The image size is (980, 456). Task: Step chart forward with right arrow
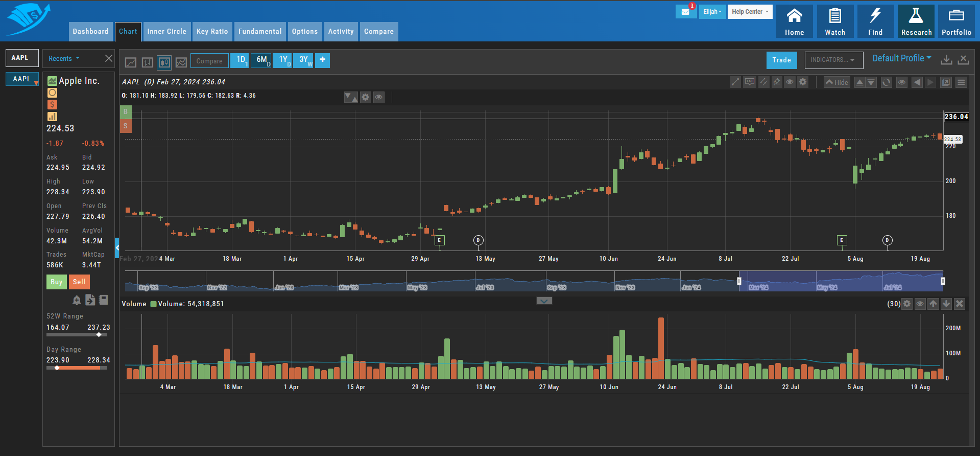(931, 82)
